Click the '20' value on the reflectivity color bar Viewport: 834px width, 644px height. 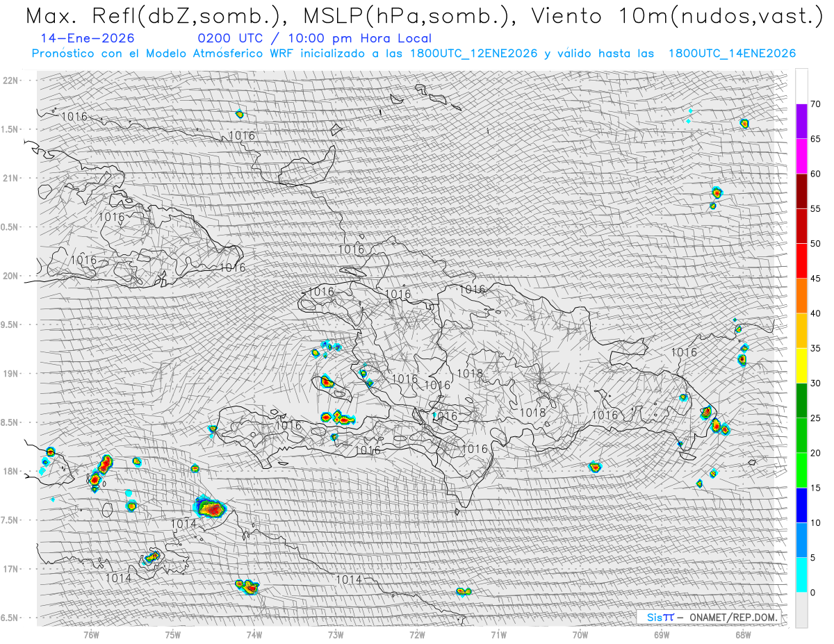pos(816,453)
